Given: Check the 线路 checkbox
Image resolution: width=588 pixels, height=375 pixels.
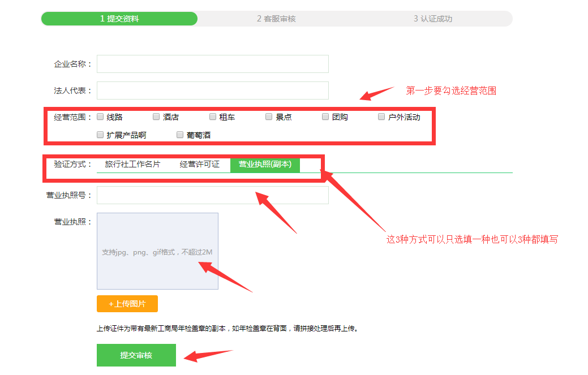Looking at the screenshot, I should [100, 117].
